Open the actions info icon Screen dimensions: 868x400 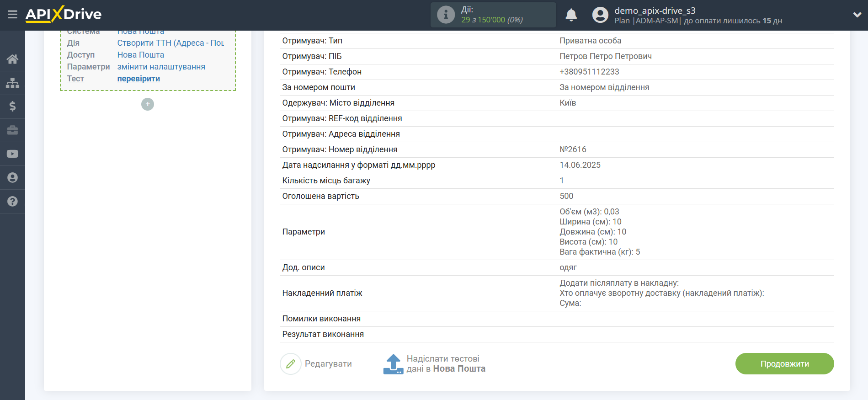click(x=446, y=15)
